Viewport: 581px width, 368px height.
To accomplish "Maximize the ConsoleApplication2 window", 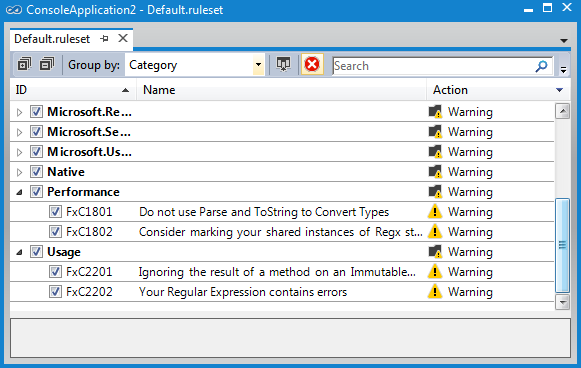I will point(547,8).
